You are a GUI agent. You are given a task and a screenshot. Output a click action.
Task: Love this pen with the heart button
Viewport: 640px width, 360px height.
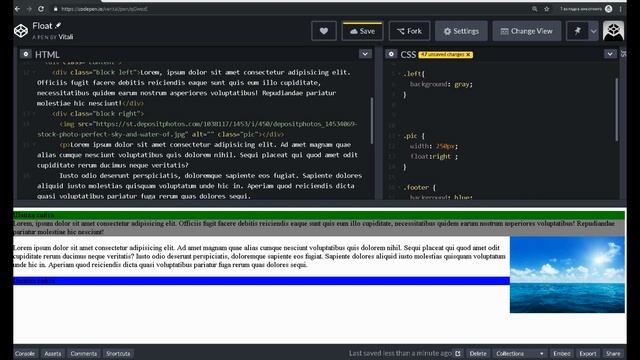point(324,31)
